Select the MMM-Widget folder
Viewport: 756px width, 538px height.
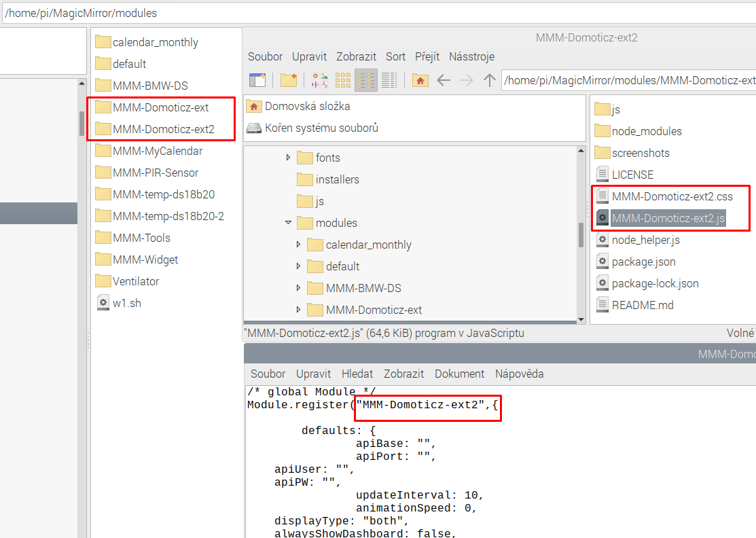(x=137, y=259)
